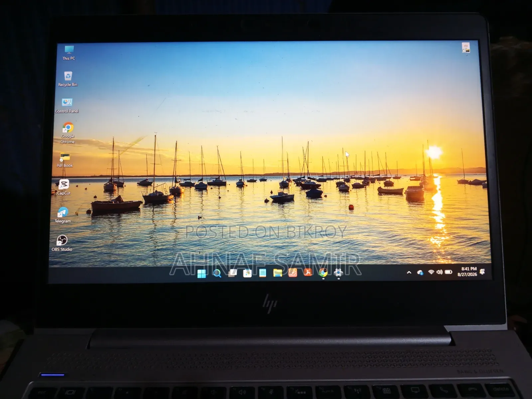
Task: Open the orange app icon left of Acrobat on the taskbar
Action: point(293,273)
